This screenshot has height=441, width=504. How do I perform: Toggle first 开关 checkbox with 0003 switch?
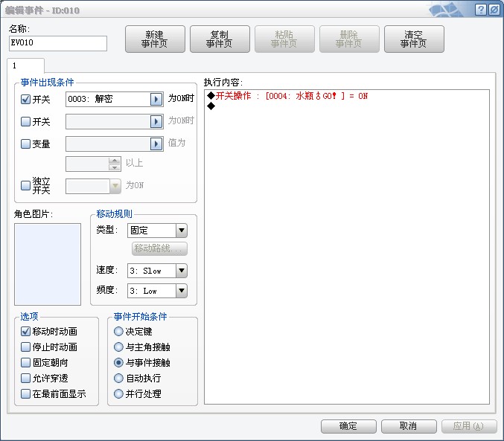[x=25, y=99]
